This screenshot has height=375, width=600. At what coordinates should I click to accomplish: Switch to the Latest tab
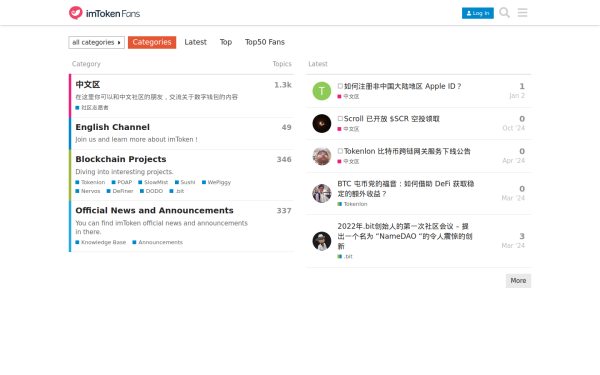(195, 42)
